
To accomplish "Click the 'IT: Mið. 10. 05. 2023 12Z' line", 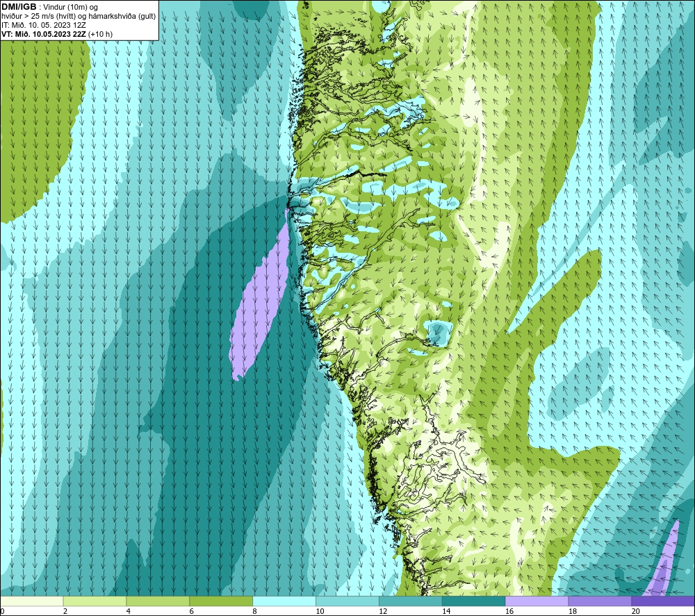I will click(43, 25).
